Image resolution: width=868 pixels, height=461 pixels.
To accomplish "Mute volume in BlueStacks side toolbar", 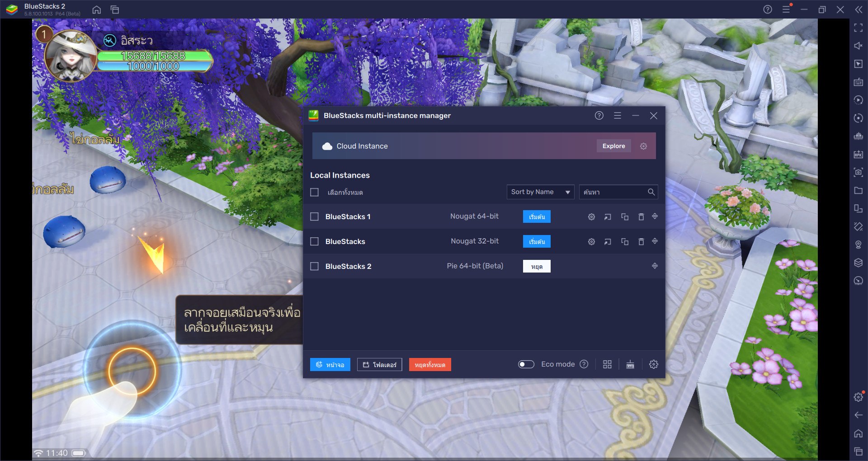I will tap(858, 46).
